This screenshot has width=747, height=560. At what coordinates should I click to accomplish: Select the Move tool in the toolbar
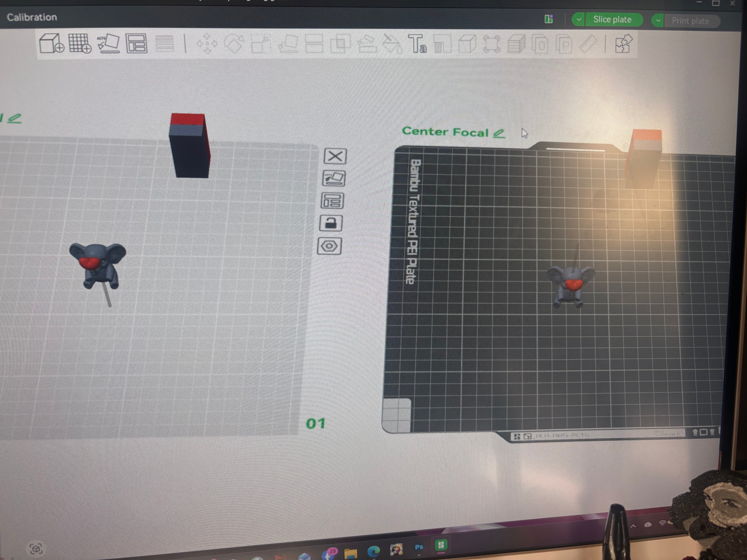click(207, 44)
